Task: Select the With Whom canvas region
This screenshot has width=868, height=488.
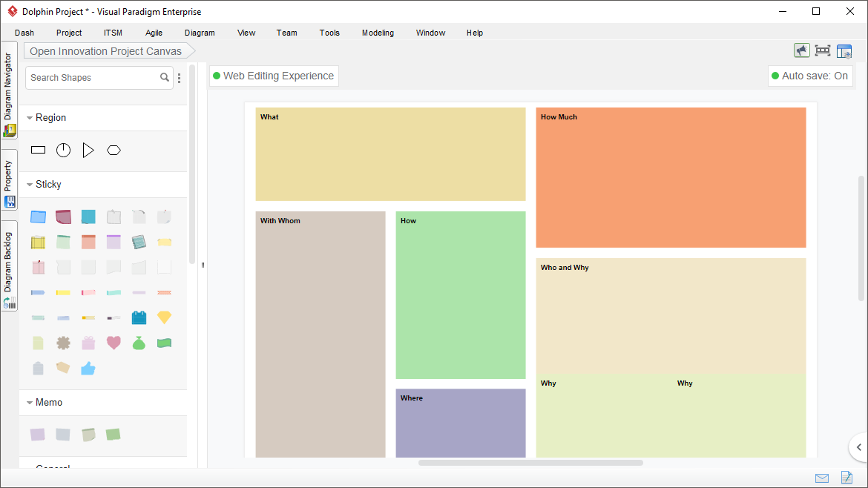Action: point(320,334)
